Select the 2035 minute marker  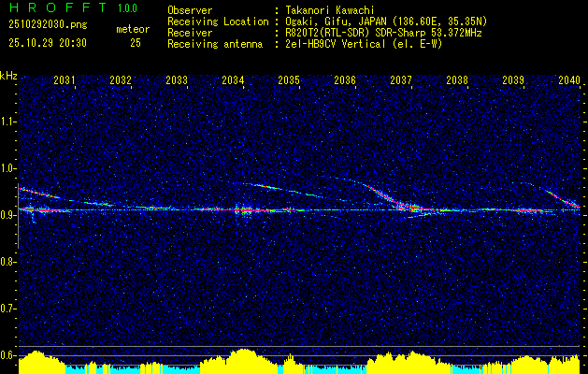289,79
